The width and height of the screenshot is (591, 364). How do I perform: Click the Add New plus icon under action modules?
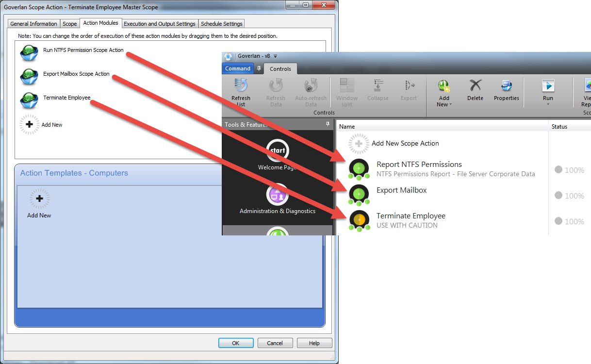[29, 125]
